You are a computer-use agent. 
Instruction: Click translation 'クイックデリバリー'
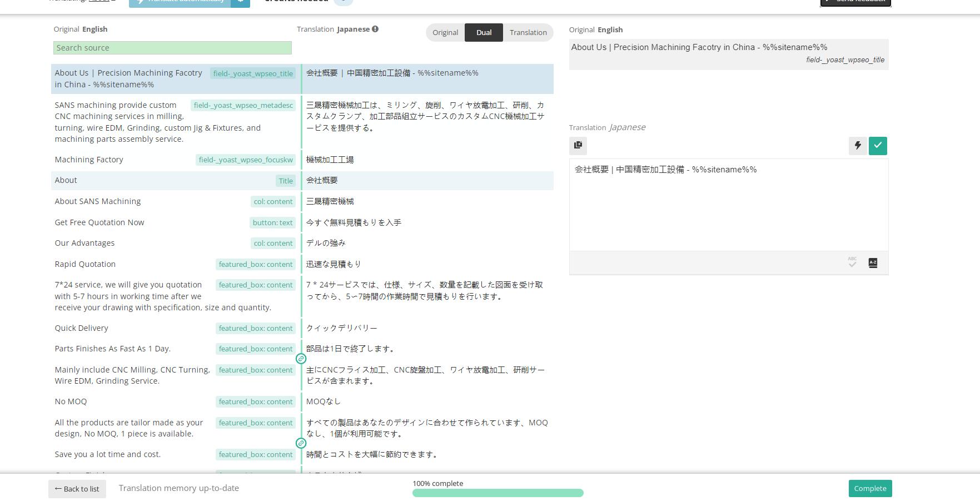342,328
